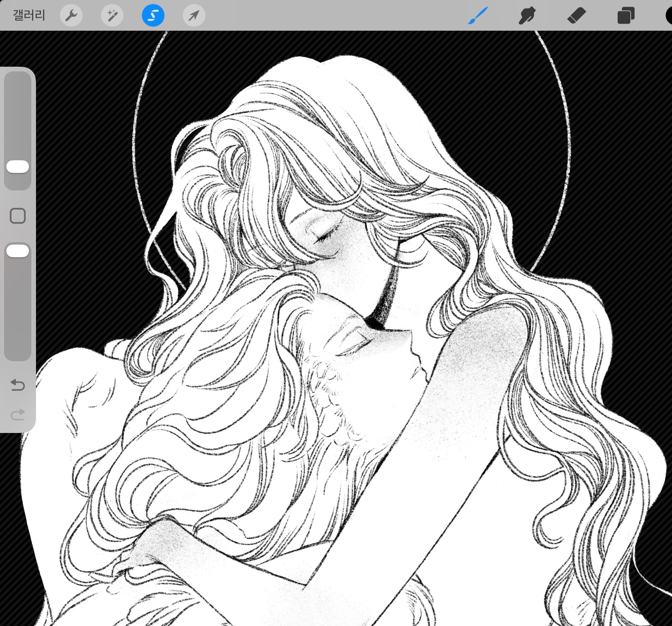Open the 갤러리 gallery view
The height and width of the screenshot is (626, 672).
29,15
